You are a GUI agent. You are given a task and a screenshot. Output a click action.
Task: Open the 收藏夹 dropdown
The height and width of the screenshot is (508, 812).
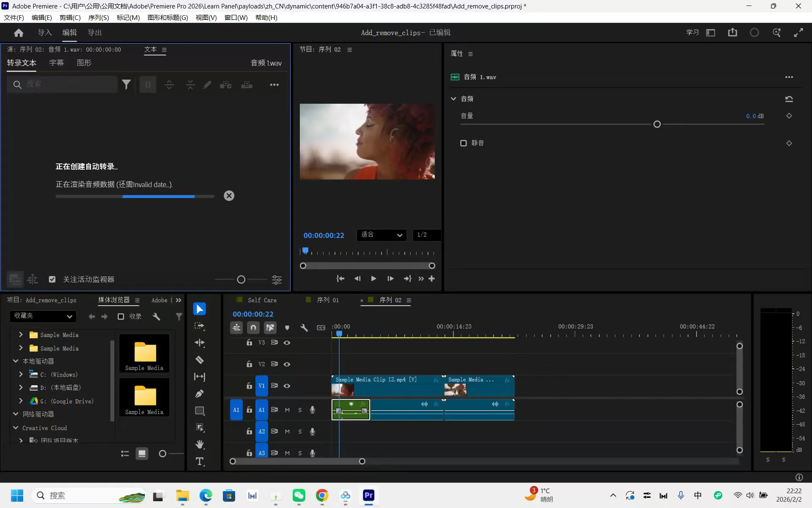point(43,316)
